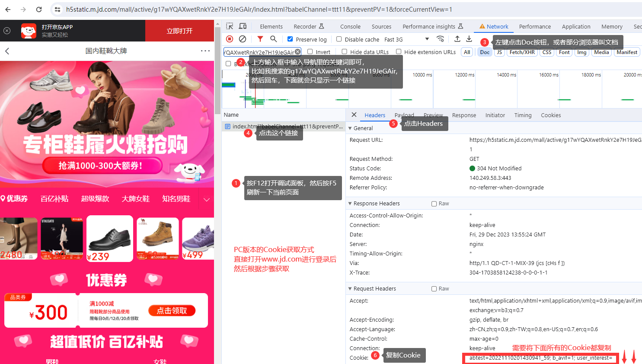Filter requests by CSS

pyautogui.click(x=547, y=52)
